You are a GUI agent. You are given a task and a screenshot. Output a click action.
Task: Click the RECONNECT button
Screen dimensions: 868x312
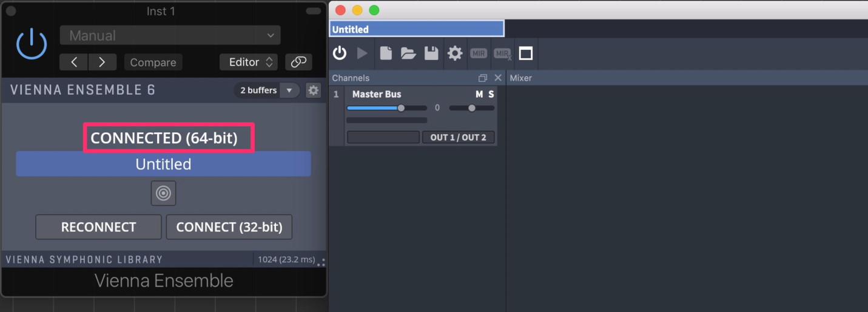click(98, 227)
